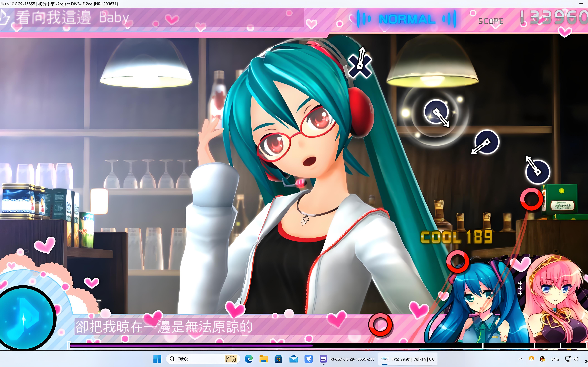Click the purple song progress bar
The image size is (588, 367).
[x=191, y=345]
